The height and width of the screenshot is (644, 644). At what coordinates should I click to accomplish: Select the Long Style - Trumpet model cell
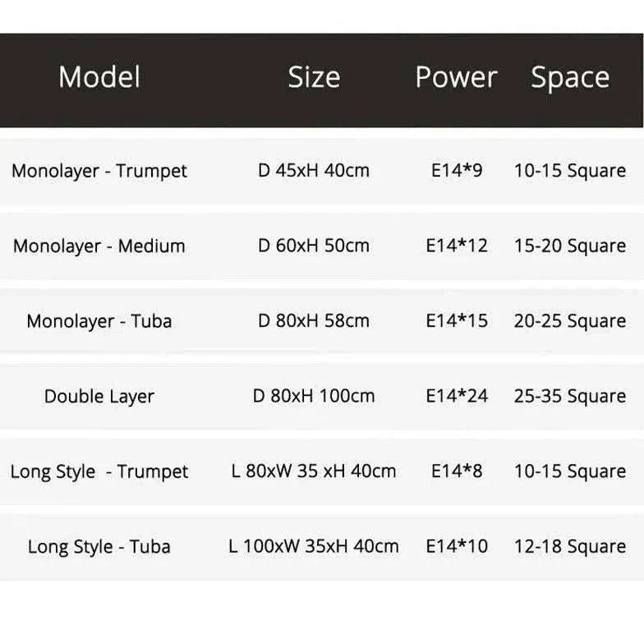point(99,471)
